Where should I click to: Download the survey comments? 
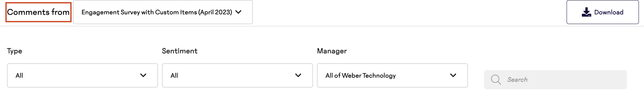pos(602,12)
